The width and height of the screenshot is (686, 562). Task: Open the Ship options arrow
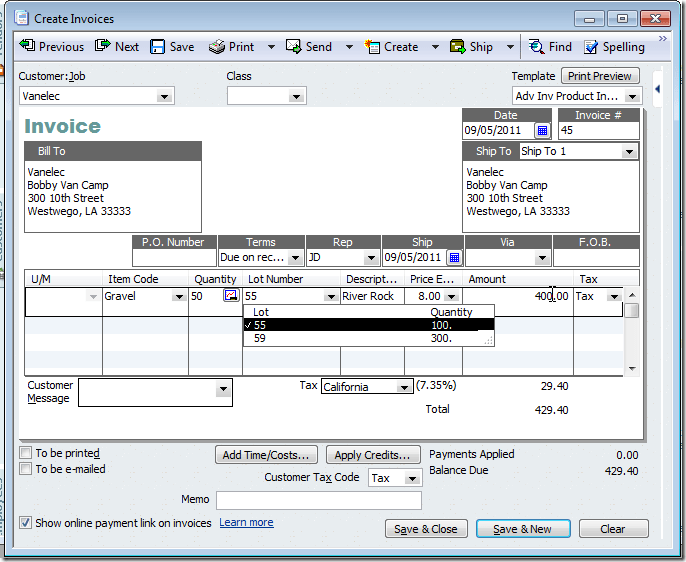click(x=510, y=47)
